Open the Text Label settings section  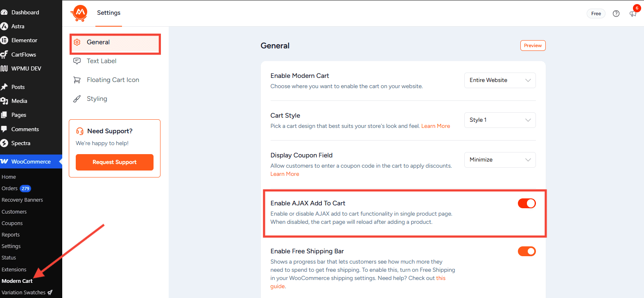pyautogui.click(x=115, y=61)
